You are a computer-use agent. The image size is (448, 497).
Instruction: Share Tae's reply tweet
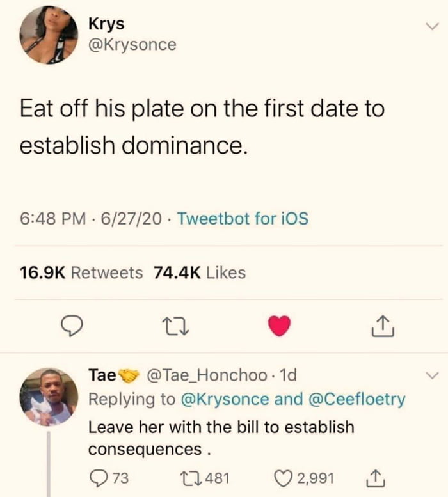(377, 477)
